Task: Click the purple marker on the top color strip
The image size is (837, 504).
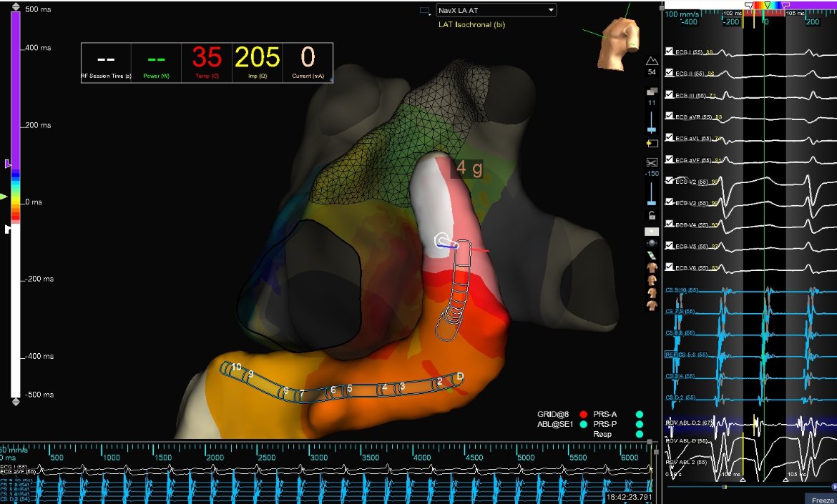Action: (x=785, y=5)
